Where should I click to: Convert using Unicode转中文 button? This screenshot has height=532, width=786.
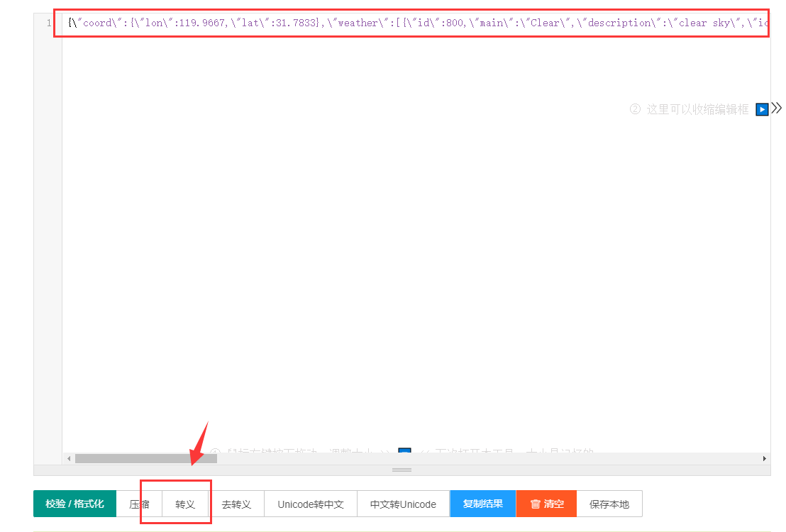click(310, 504)
